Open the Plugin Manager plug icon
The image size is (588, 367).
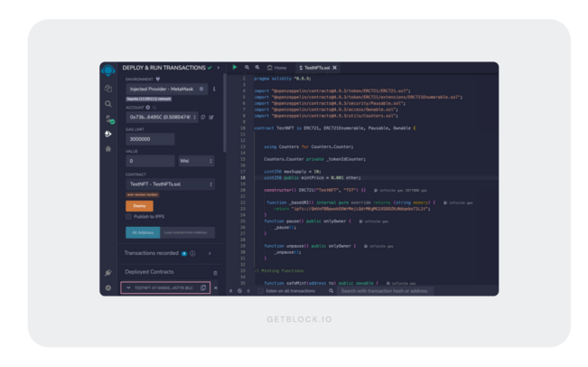coord(108,272)
